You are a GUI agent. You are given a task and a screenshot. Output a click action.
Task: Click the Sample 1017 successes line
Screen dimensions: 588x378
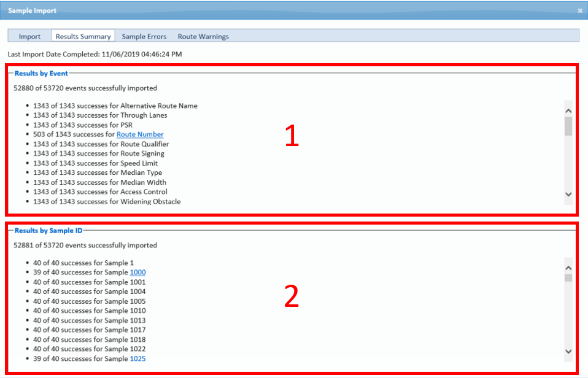click(89, 330)
